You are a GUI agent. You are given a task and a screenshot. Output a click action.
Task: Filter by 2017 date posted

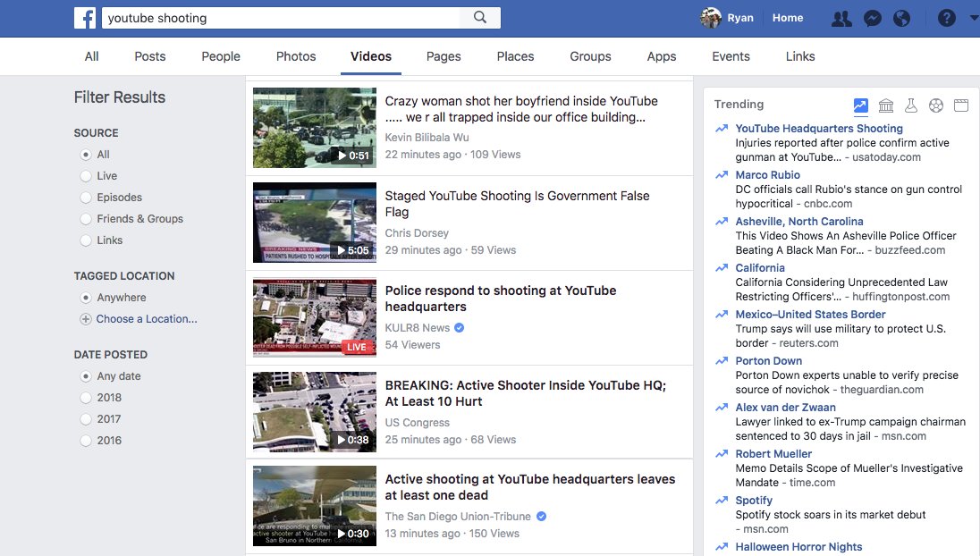tap(86, 419)
